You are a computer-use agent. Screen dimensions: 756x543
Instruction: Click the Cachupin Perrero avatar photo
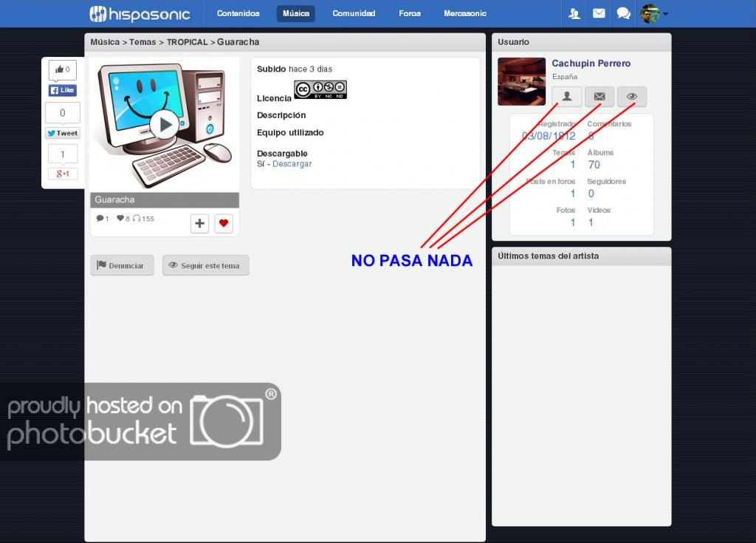point(522,81)
